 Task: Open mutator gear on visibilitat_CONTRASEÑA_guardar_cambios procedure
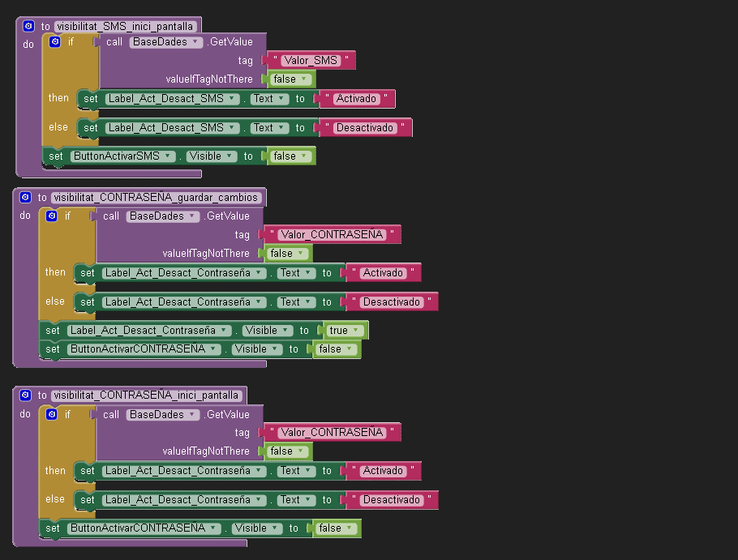tap(25, 198)
